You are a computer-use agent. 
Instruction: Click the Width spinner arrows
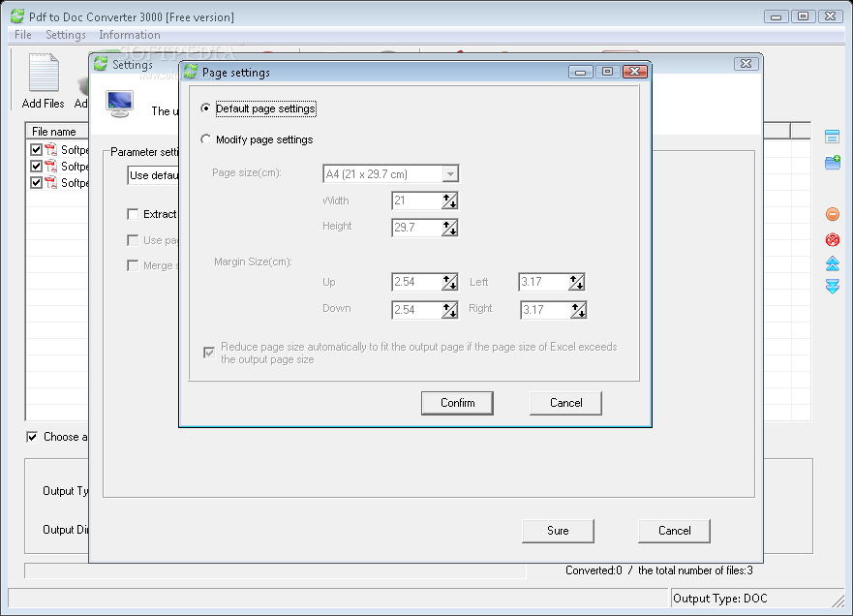pos(449,200)
